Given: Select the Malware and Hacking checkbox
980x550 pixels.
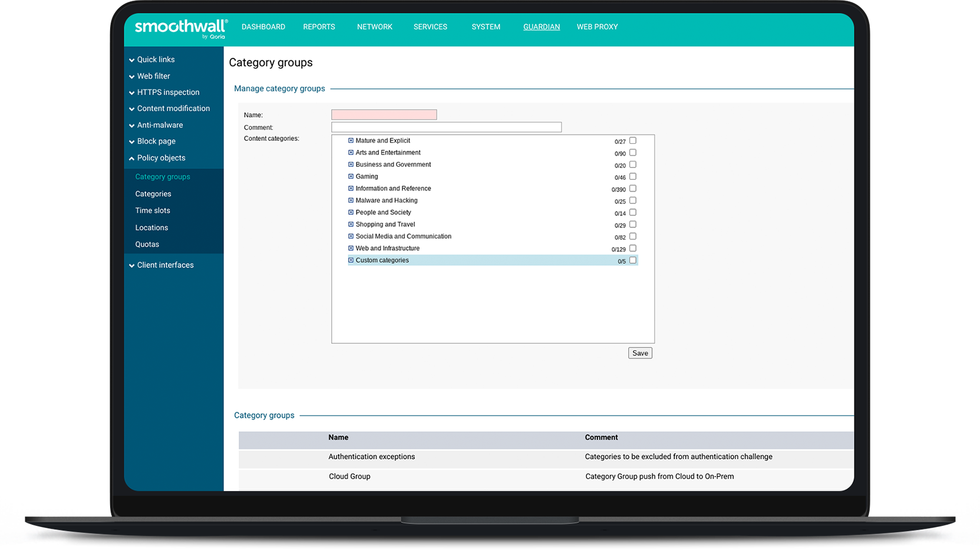Looking at the screenshot, I should [632, 200].
